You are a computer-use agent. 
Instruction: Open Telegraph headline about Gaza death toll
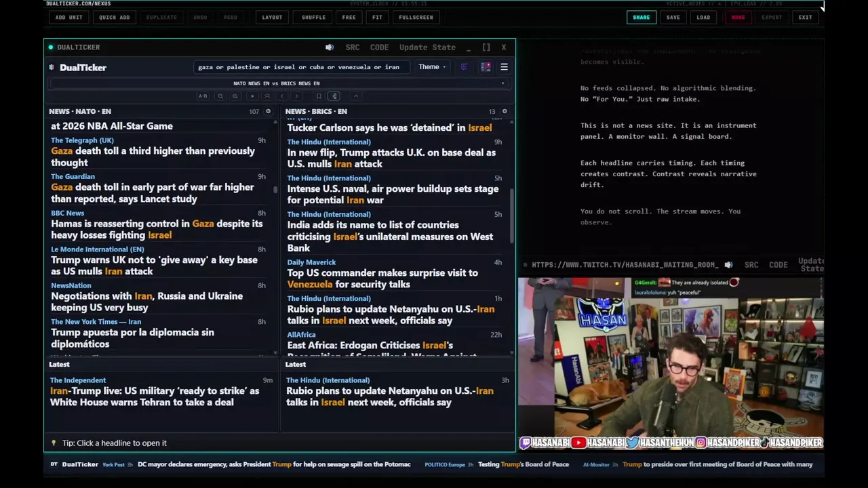click(153, 157)
